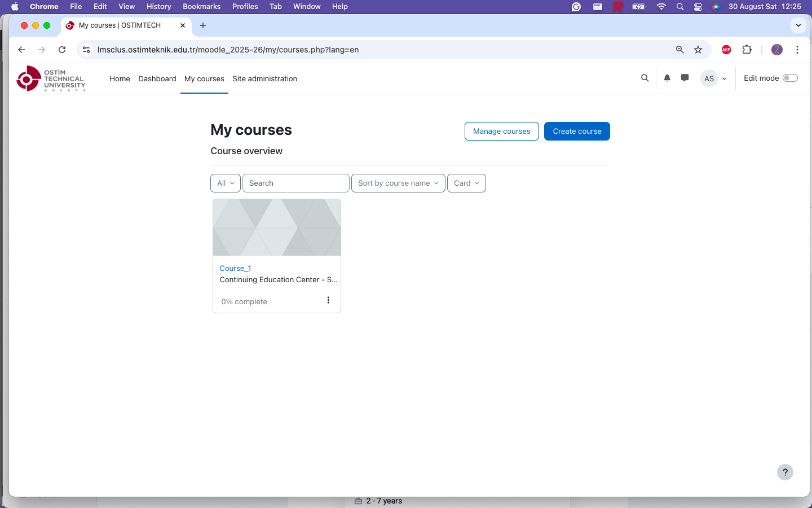
Task: Open Manage courses
Action: pyautogui.click(x=501, y=131)
